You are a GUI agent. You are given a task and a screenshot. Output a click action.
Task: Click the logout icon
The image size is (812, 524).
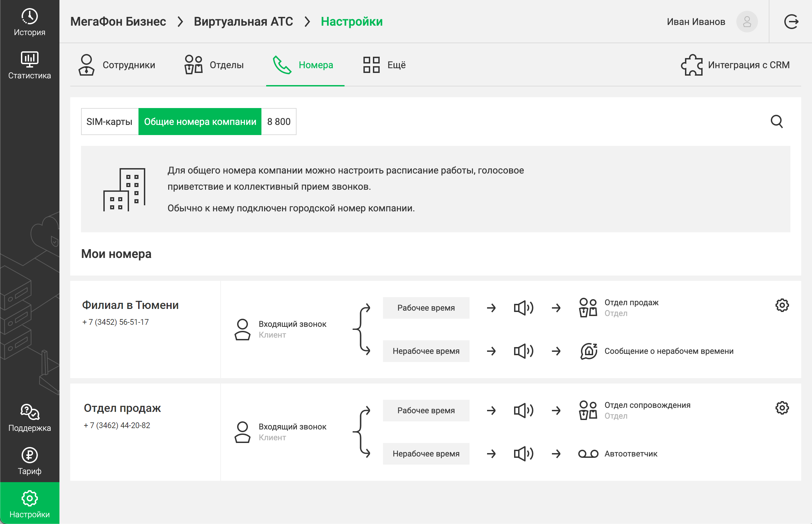pos(791,22)
